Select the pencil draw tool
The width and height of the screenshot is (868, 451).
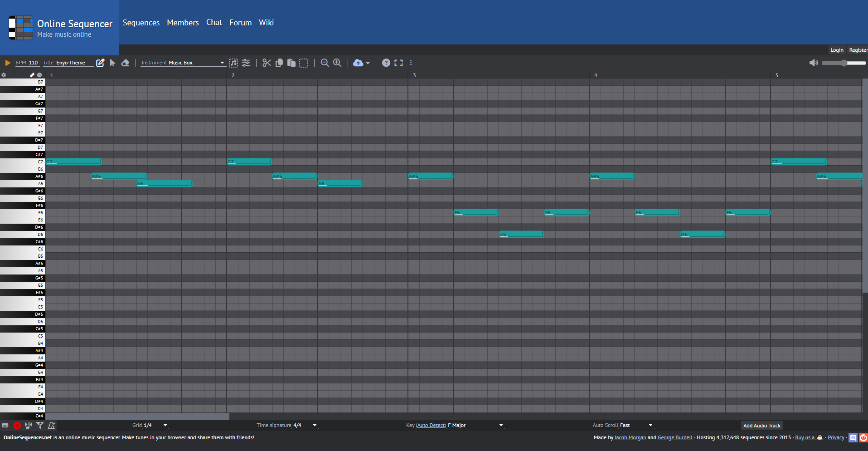click(x=100, y=63)
